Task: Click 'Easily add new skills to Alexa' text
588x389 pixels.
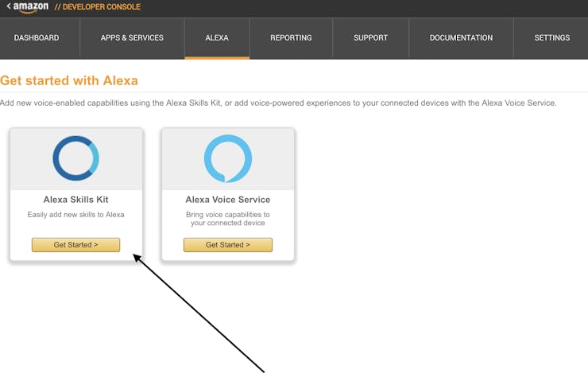Action: [x=75, y=215]
